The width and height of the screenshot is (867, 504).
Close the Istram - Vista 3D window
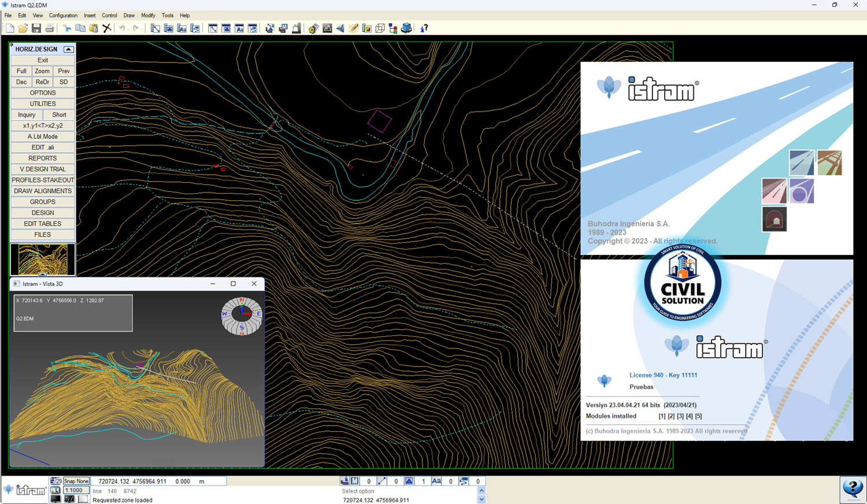click(254, 284)
